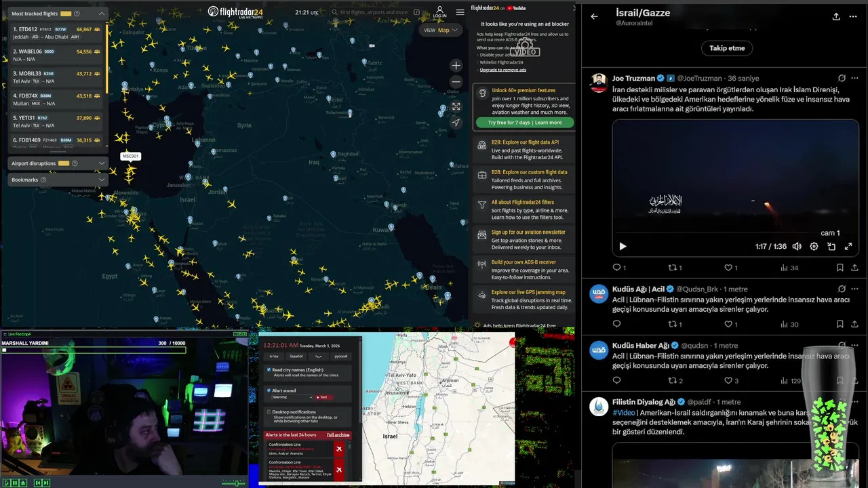868x488 pixels.
Task: Open the Flightradar24 hamburger menu
Action: (x=460, y=12)
